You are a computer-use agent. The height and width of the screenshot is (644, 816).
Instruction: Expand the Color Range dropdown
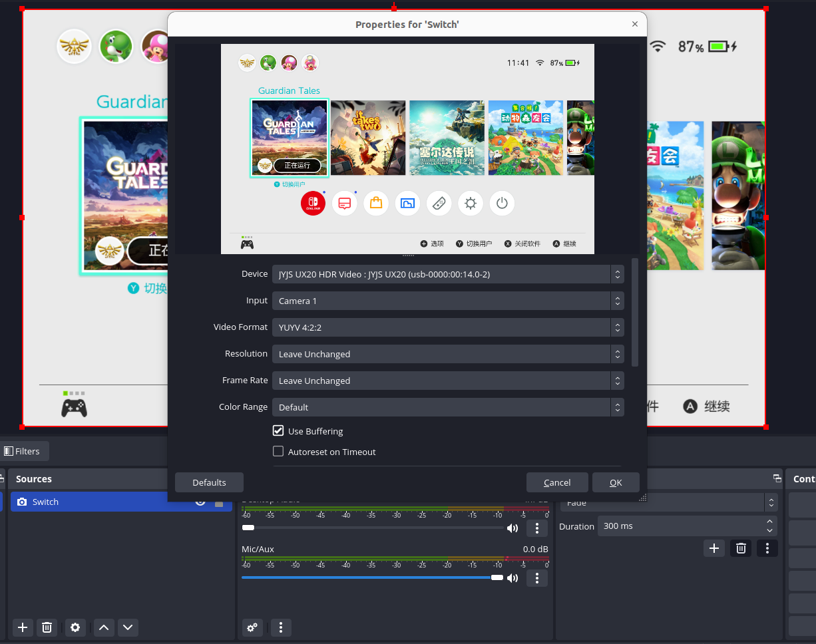447,407
